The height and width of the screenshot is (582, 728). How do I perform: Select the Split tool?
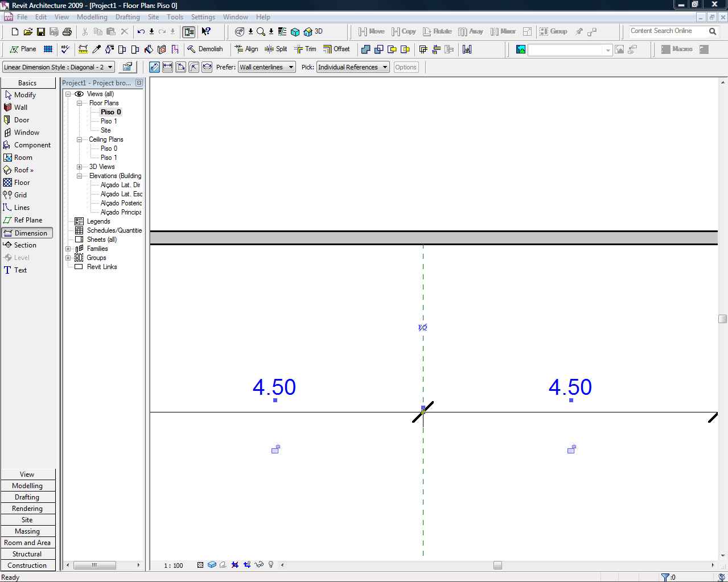tap(276, 49)
